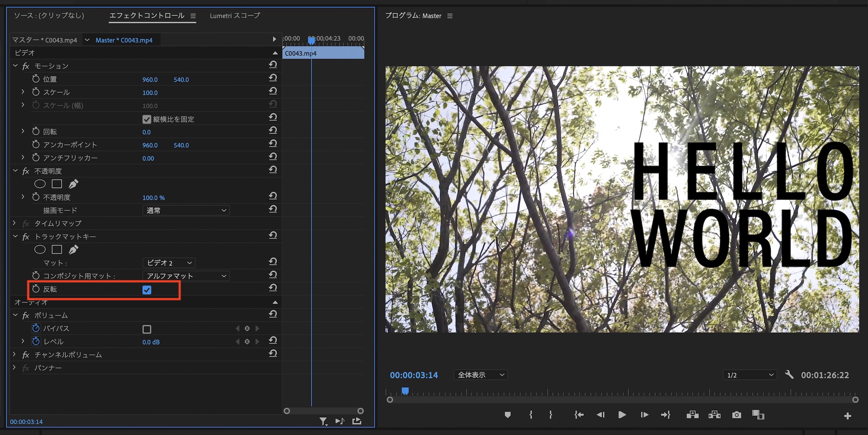
Task: Open the Button Editor plus icon
Action: point(847,416)
